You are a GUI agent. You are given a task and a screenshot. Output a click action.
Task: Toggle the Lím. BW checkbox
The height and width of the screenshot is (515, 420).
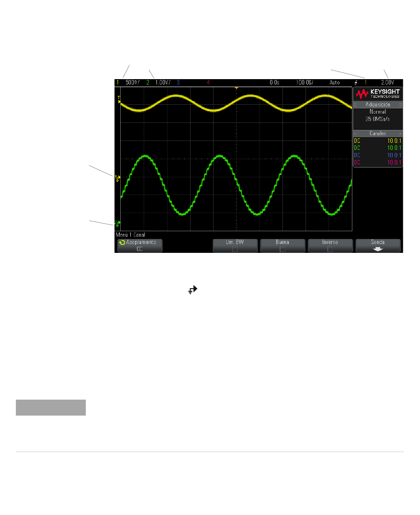tap(235, 249)
